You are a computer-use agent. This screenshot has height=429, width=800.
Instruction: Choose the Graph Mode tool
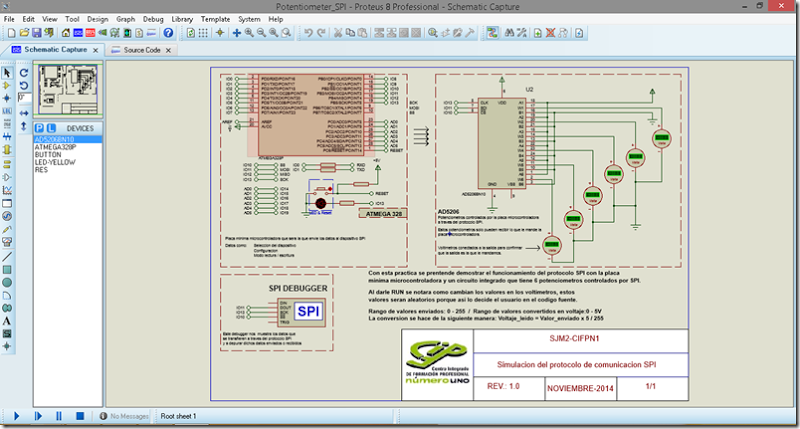pos(7,190)
